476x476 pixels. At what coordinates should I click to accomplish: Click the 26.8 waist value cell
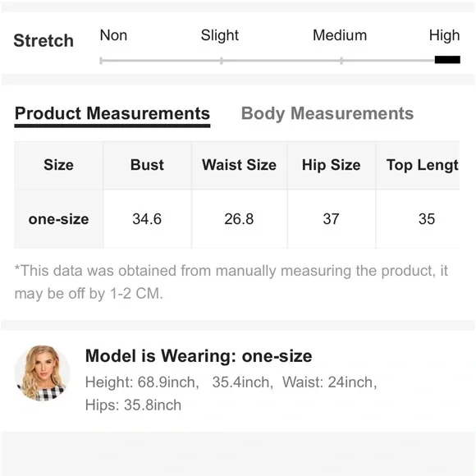(x=239, y=219)
